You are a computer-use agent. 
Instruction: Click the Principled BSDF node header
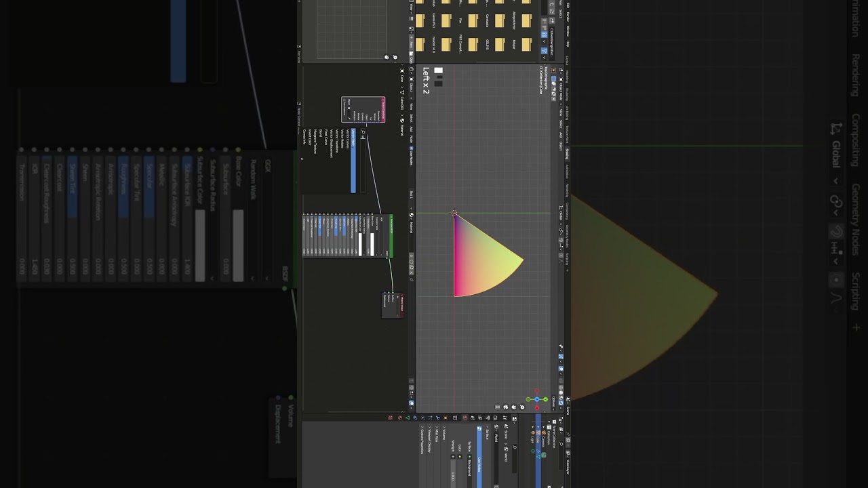[391, 236]
